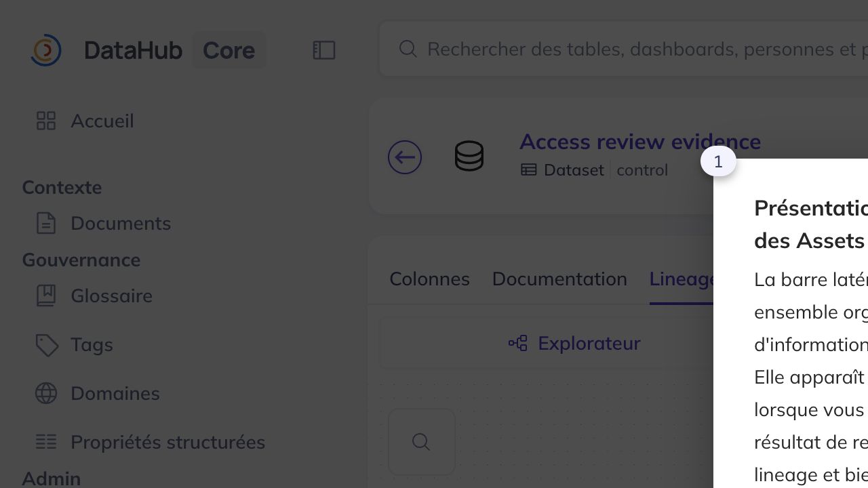Click the Dataset type label
Image resolution: width=868 pixels, height=488 pixels.
[x=574, y=170]
